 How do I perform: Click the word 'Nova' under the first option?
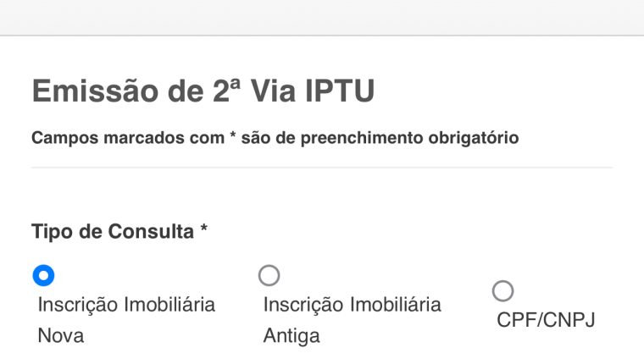[x=61, y=336]
